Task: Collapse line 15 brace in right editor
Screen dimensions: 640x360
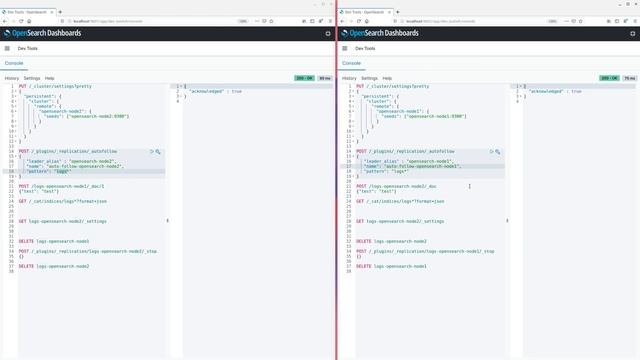Action: [x=353, y=156]
